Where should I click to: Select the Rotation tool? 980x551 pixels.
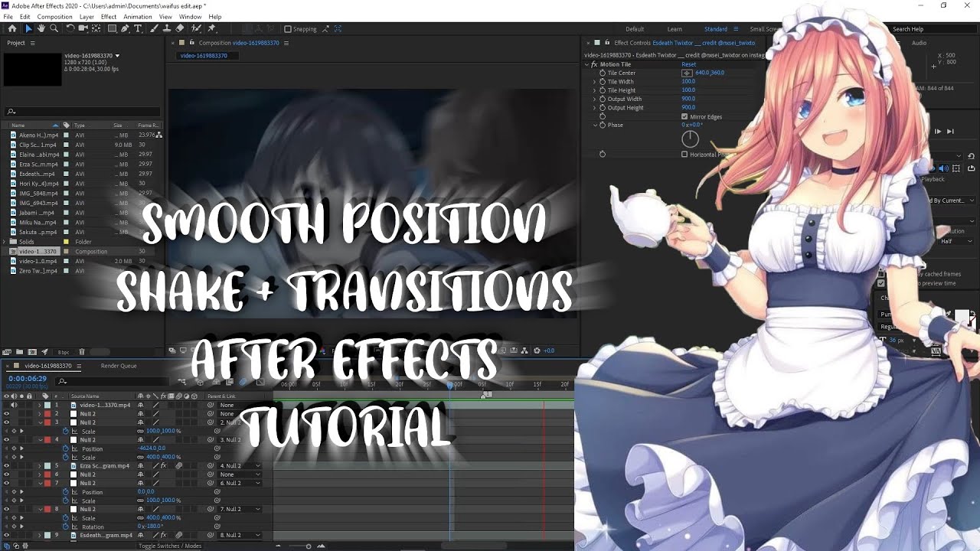pyautogui.click(x=70, y=28)
